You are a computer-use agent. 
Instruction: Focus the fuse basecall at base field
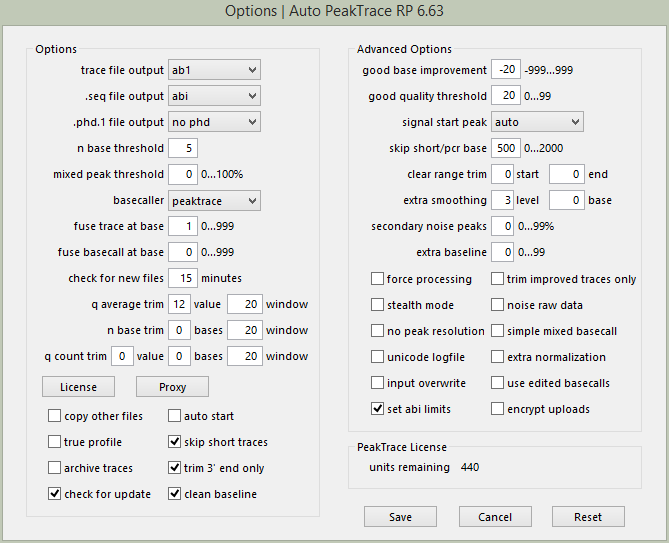pyautogui.click(x=183, y=252)
